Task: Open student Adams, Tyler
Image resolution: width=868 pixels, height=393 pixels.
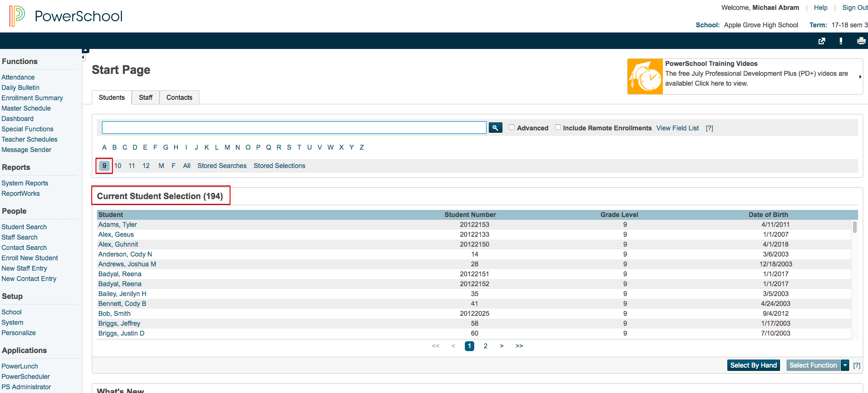Action: [x=118, y=225]
